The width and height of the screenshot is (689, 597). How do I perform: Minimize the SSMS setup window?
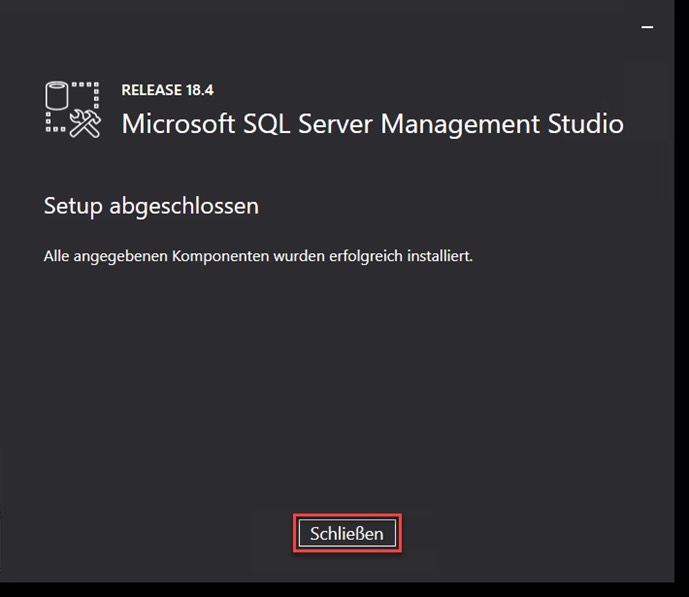pyautogui.click(x=647, y=27)
